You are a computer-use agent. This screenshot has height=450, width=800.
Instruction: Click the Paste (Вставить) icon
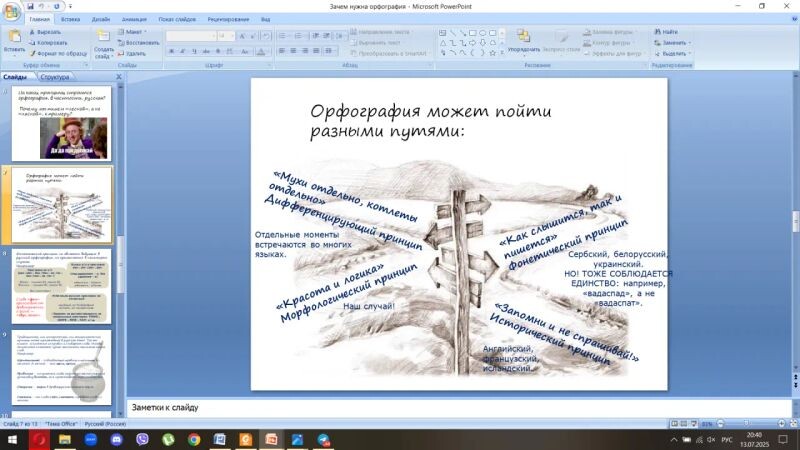14,37
